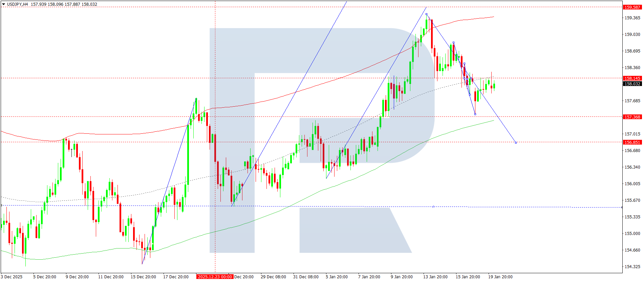Select the 158.145 red price label
This screenshot has width=644, height=281.
click(632, 78)
